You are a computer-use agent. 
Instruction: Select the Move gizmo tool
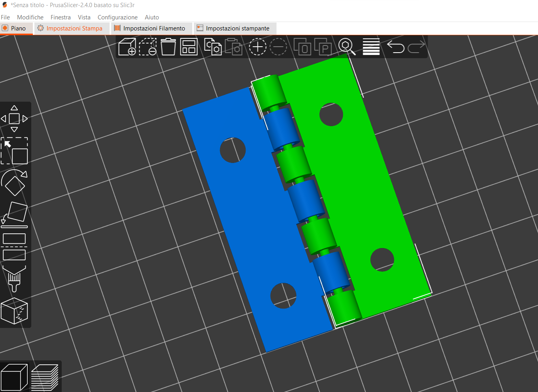click(x=14, y=119)
